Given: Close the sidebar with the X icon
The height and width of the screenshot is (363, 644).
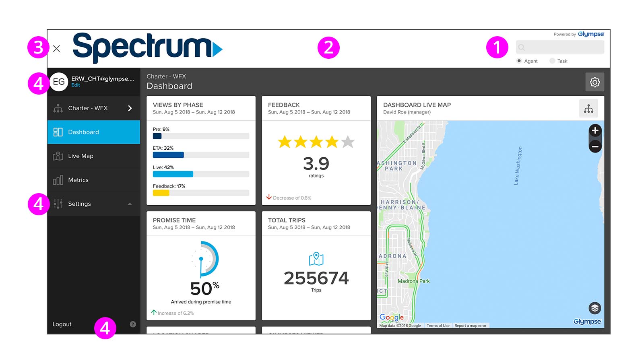Looking at the screenshot, I should click(56, 49).
